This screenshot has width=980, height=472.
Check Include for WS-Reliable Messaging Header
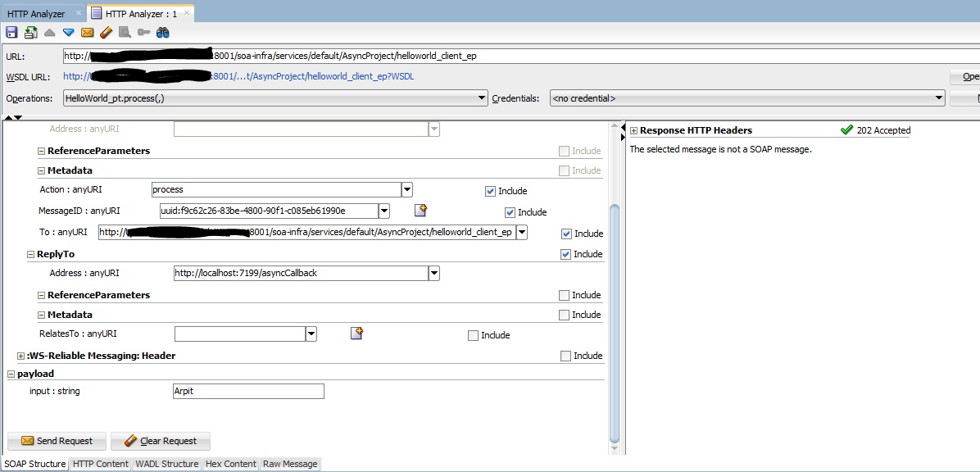564,355
